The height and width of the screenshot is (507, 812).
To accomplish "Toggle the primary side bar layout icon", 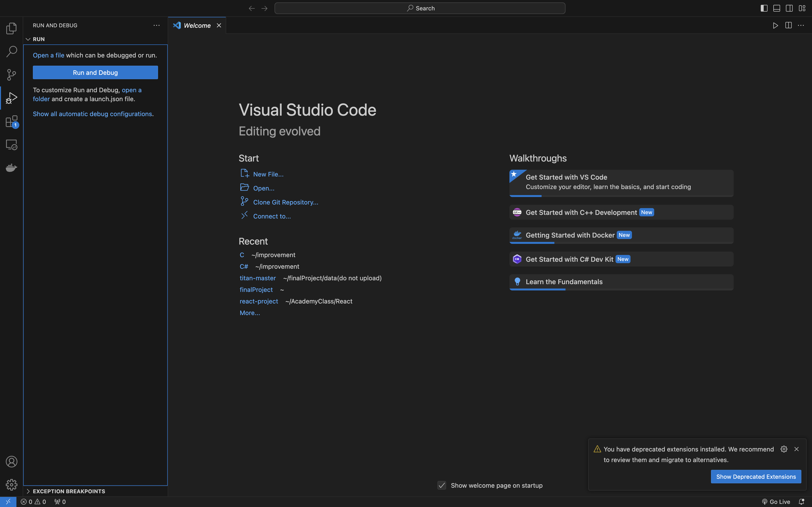I will (764, 8).
